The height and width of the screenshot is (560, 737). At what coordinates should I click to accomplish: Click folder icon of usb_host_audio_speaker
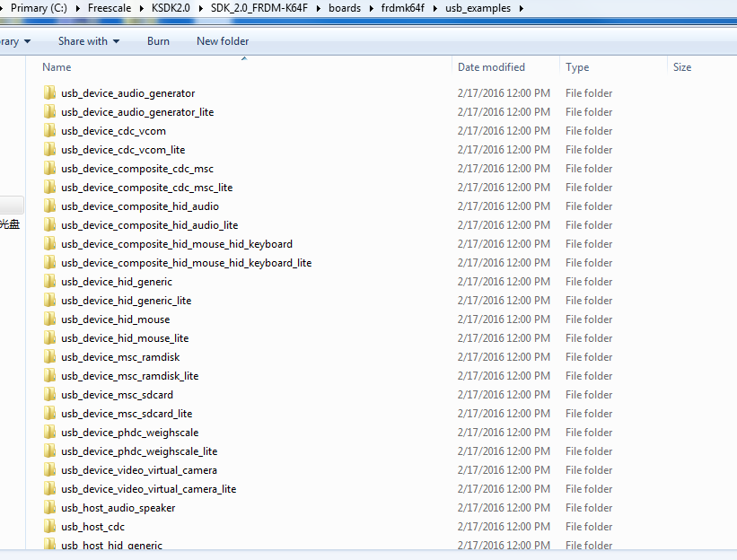(49, 507)
